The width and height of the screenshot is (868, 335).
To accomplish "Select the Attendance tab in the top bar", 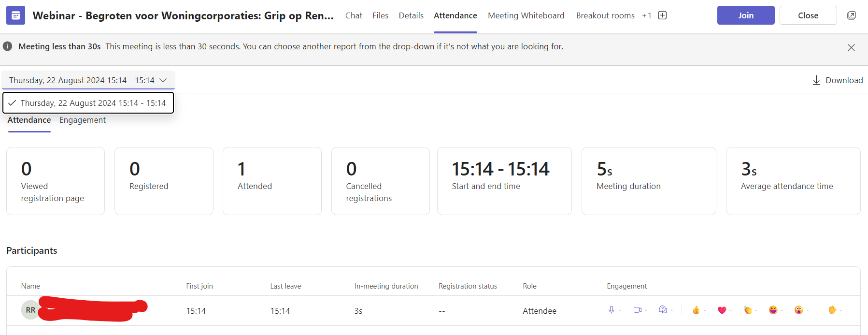I will pos(455,15).
